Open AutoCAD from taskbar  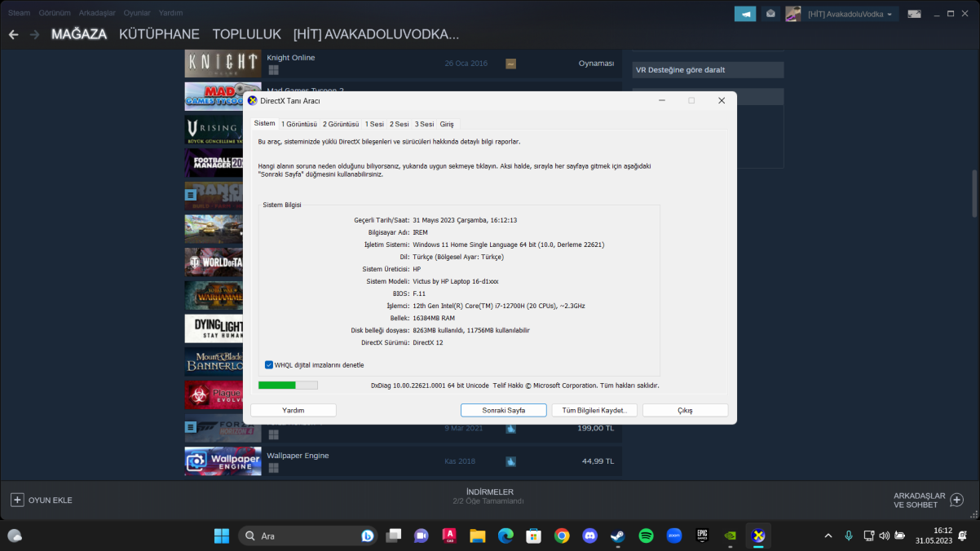pos(449,536)
